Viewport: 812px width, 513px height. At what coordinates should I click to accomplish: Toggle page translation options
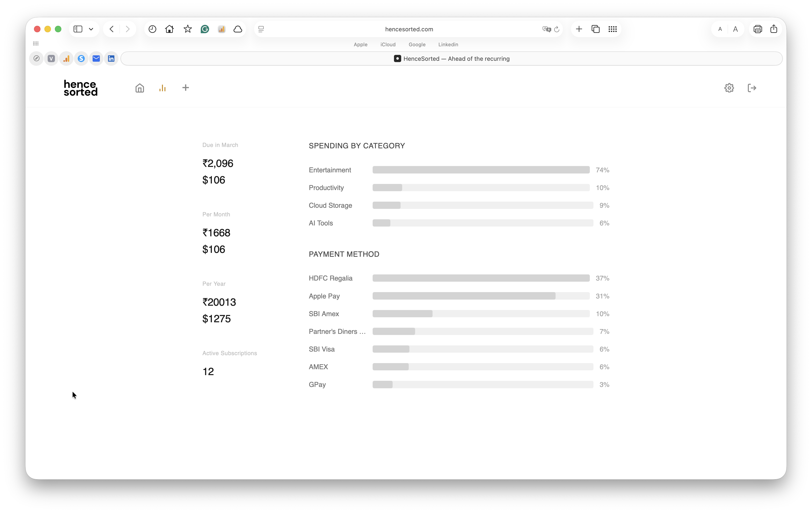[546, 29]
